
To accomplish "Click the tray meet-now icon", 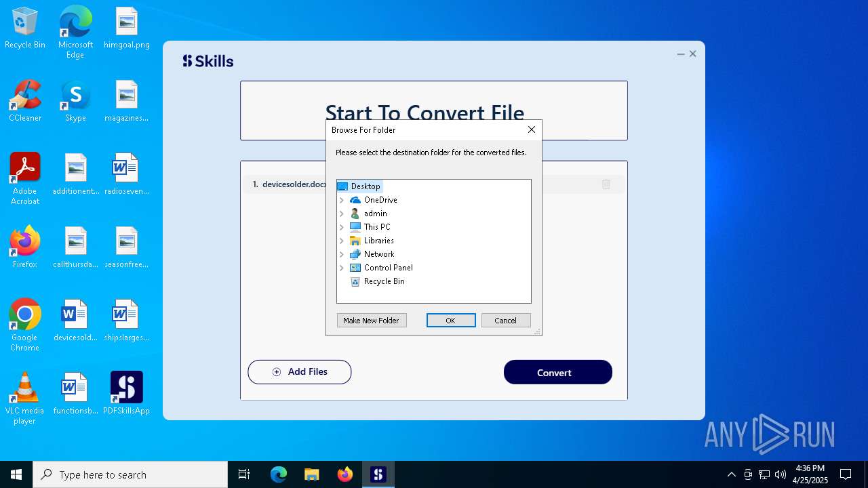I will pyautogui.click(x=748, y=474).
